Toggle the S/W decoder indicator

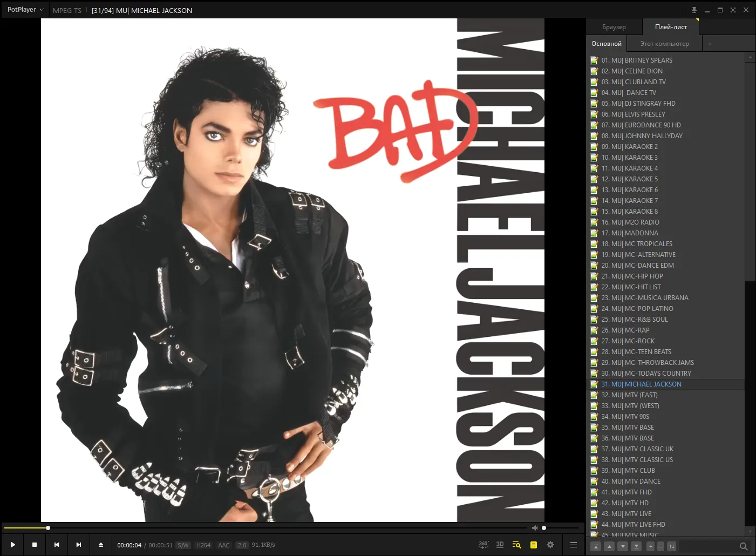coord(183,545)
